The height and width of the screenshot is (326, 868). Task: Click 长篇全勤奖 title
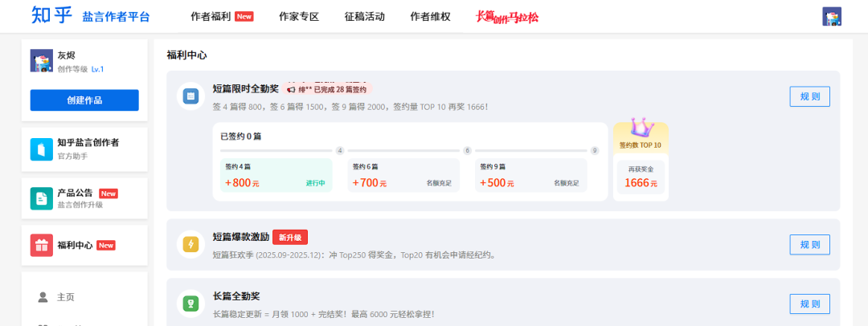236,296
